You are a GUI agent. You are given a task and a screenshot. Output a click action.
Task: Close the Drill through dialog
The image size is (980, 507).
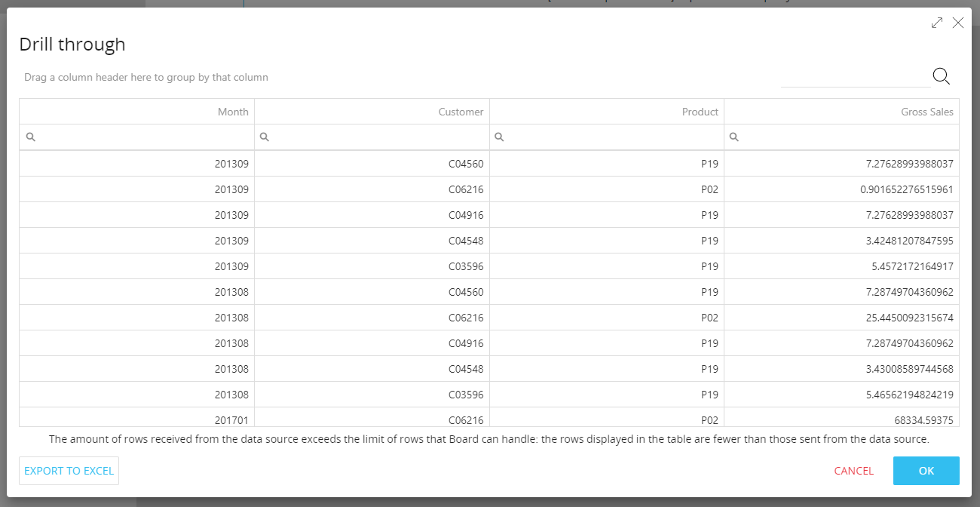pos(958,23)
